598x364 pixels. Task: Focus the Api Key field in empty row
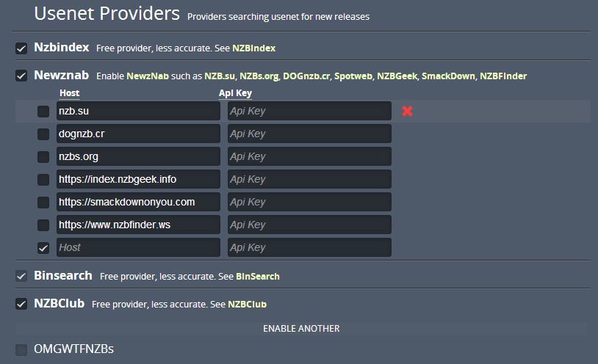(309, 247)
